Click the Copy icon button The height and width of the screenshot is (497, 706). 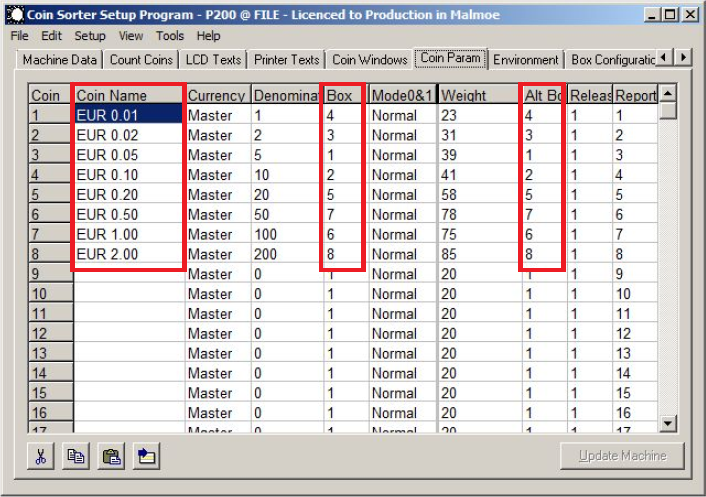coord(76,456)
